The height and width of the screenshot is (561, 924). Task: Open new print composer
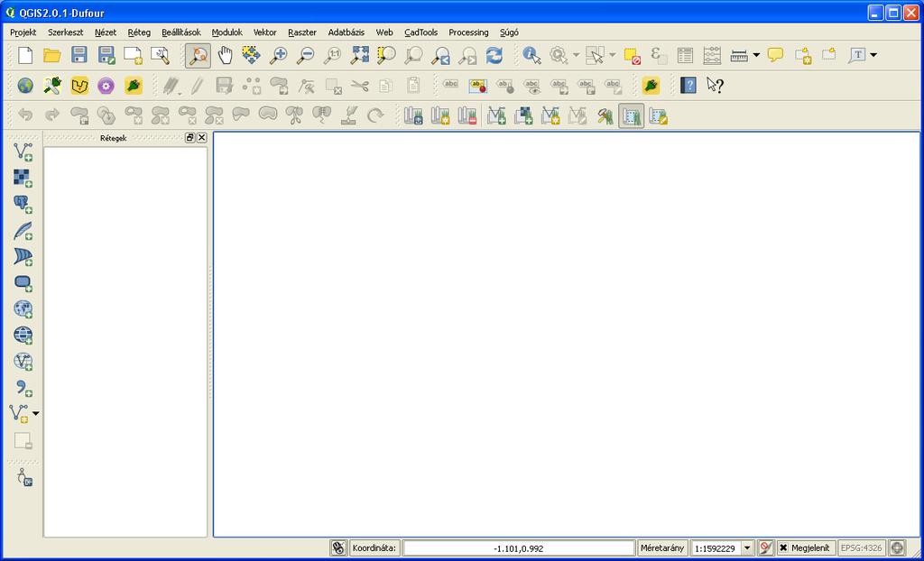click(x=134, y=55)
